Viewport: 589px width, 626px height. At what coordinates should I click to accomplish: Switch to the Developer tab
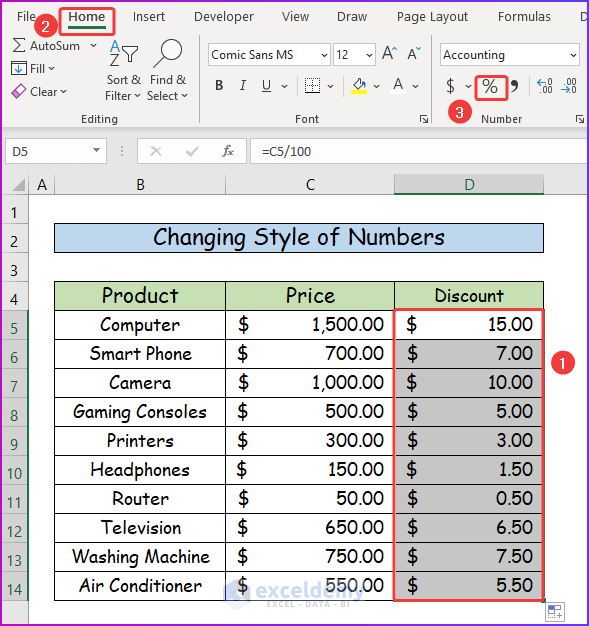pyautogui.click(x=224, y=17)
